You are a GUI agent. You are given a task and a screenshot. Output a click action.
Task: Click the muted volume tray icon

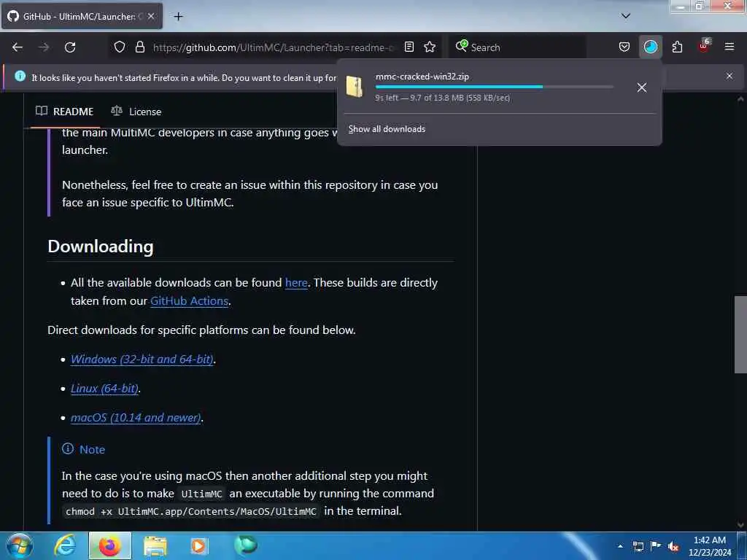[x=673, y=546]
